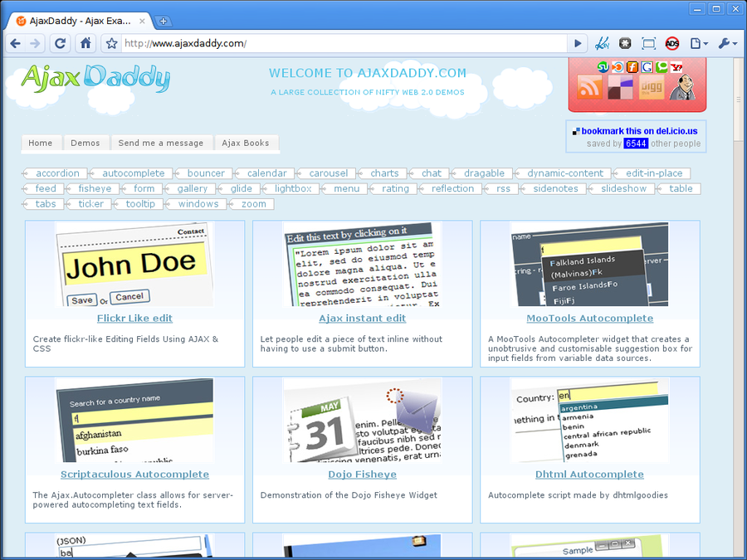Filter by the 'zoom' tag
The height and width of the screenshot is (560, 747).
coord(251,204)
